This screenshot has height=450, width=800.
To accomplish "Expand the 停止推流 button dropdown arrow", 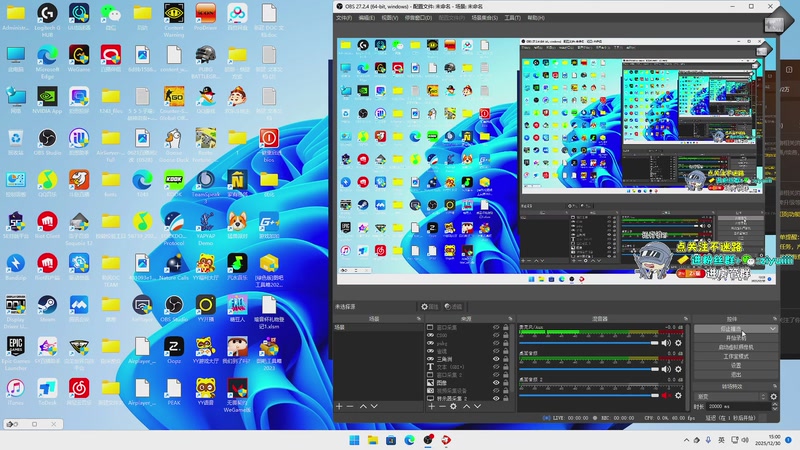I will (772, 329).
